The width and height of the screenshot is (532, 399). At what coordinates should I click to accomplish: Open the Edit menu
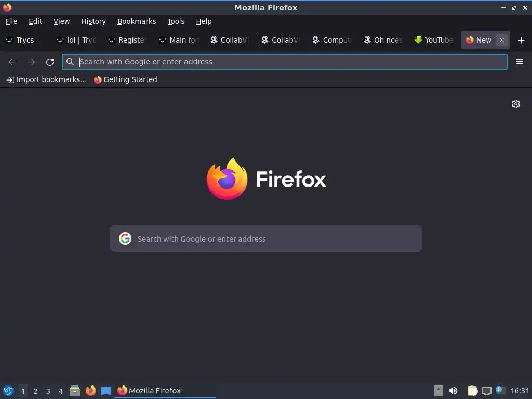[35, 21]
